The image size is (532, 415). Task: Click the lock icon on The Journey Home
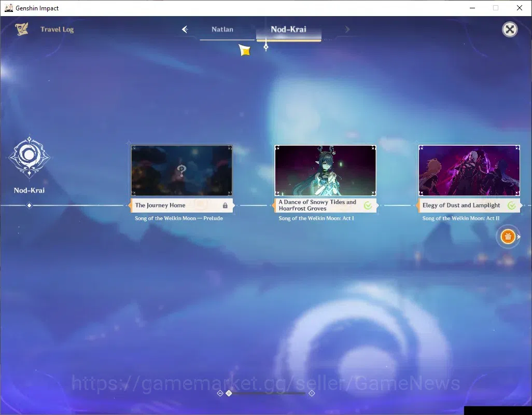tap(225, 205)
